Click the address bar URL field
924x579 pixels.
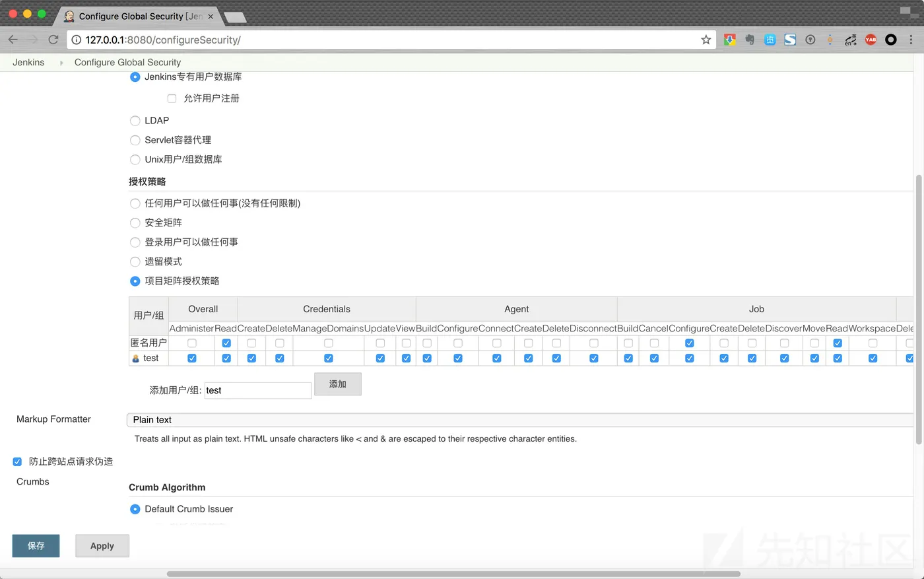[x=389, y=40]
